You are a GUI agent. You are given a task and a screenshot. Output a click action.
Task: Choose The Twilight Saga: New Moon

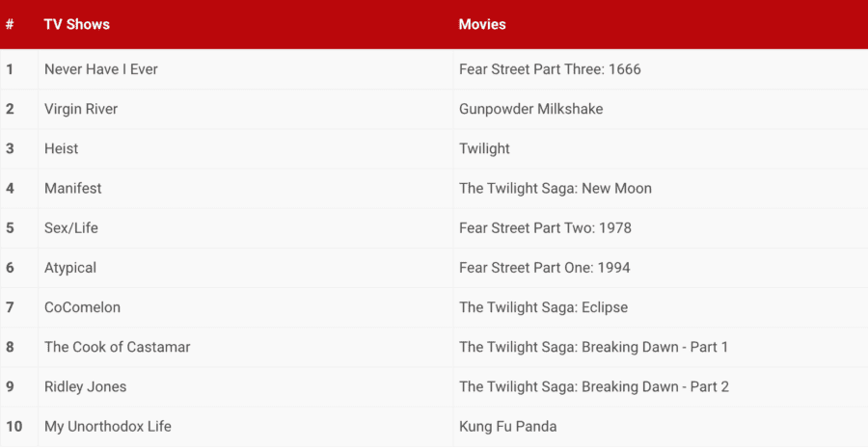556,188
